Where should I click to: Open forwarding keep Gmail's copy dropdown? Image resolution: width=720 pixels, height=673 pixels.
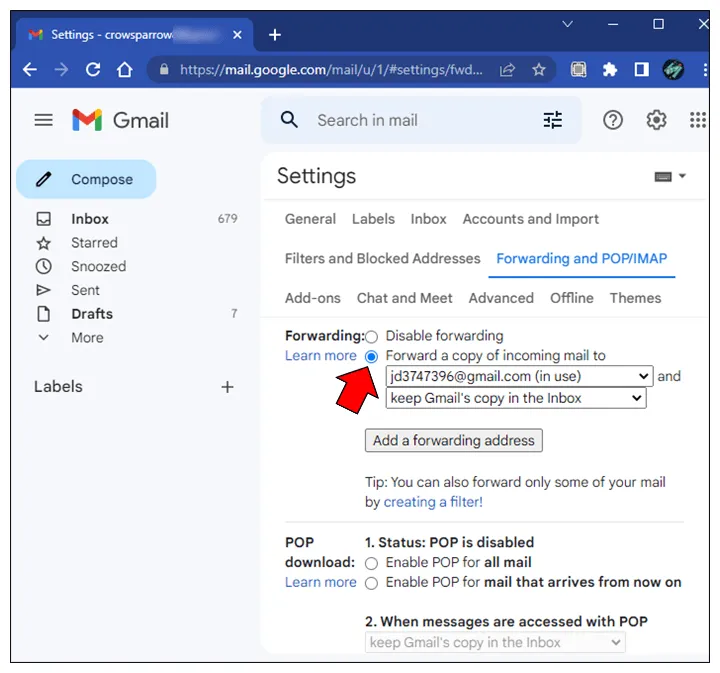516,398
